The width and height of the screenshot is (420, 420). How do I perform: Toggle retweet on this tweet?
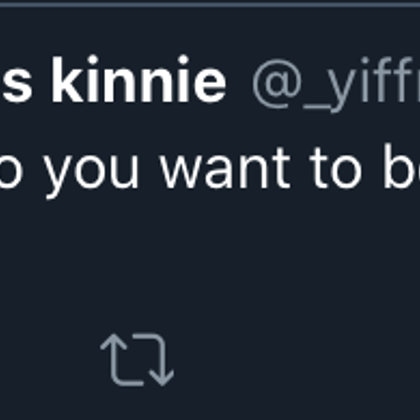coord(137,360)
